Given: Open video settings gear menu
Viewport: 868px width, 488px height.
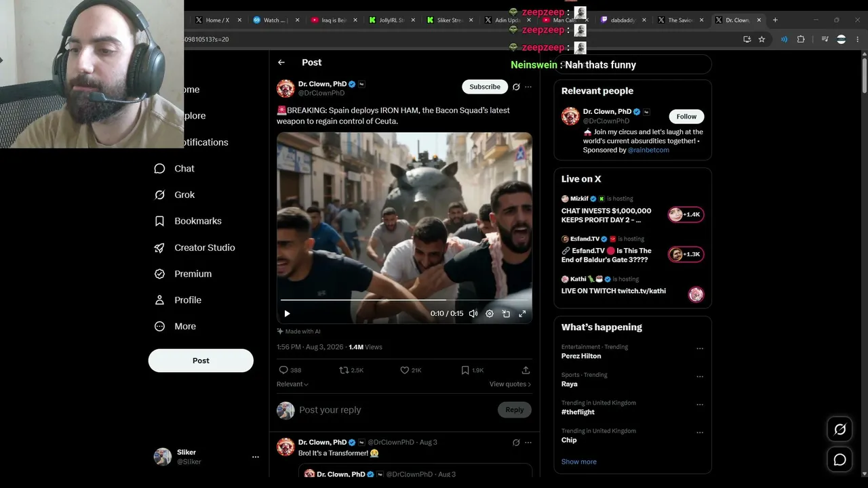Looking at the screenshot, I should coord(490,314).
